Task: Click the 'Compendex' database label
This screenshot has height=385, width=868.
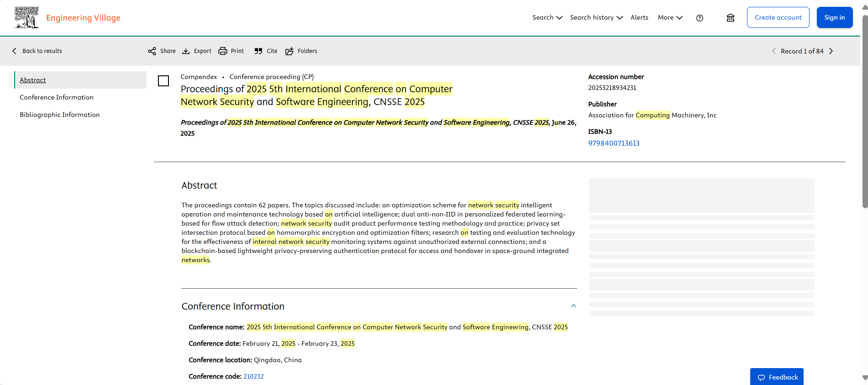Action: tap(199, 77)
